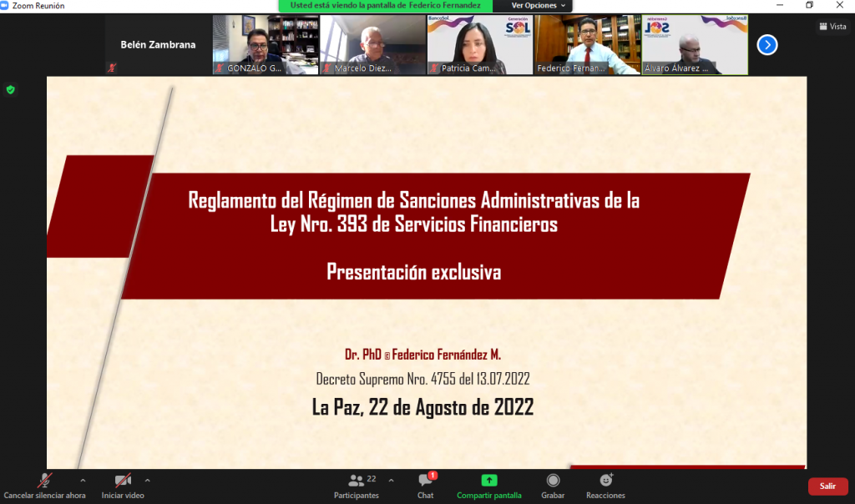
Task: Select Belén Zambrana's participant tile
Action: tap(158, 45)
